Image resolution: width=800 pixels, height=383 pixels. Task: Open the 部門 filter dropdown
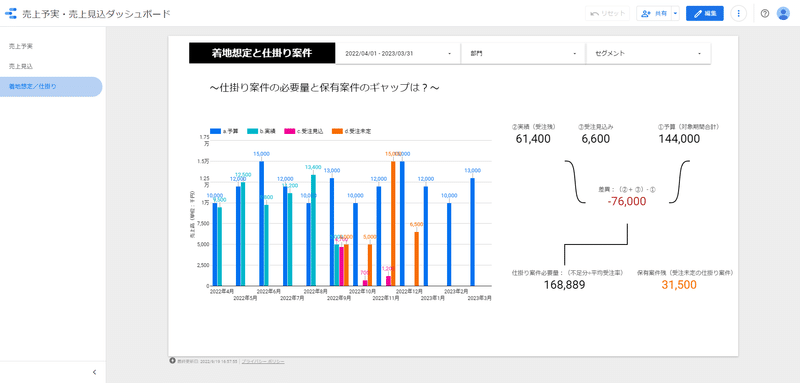(x=523, y=53)
